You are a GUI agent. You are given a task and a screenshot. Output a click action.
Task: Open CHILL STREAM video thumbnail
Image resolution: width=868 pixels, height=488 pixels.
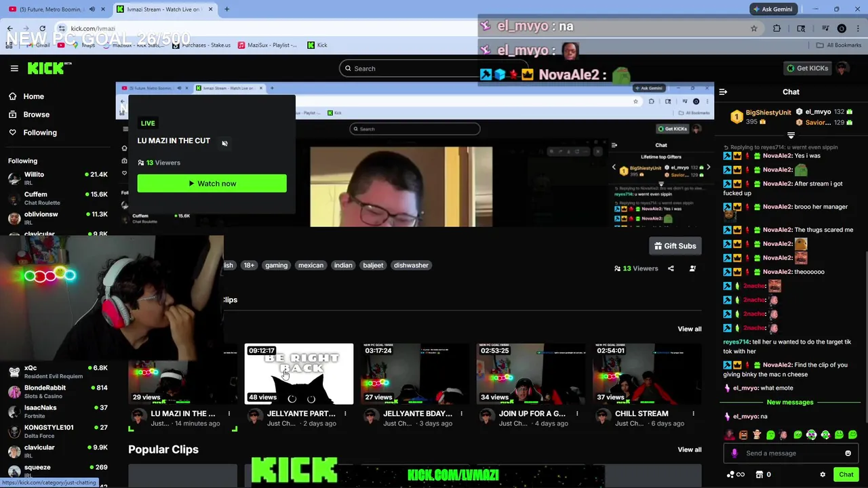647,374
